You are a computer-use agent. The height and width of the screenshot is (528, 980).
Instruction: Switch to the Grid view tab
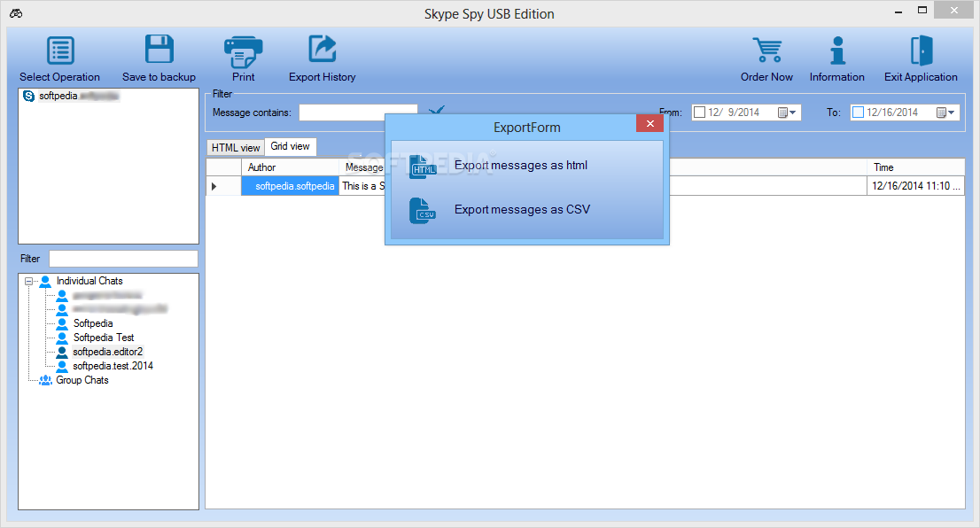290,146
